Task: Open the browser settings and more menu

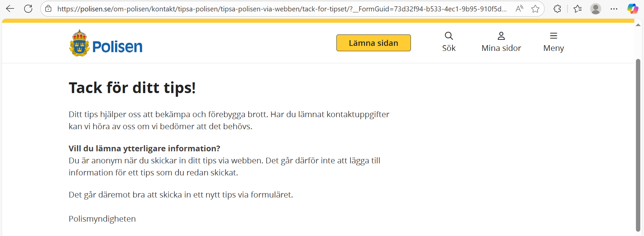Action: 614,9
